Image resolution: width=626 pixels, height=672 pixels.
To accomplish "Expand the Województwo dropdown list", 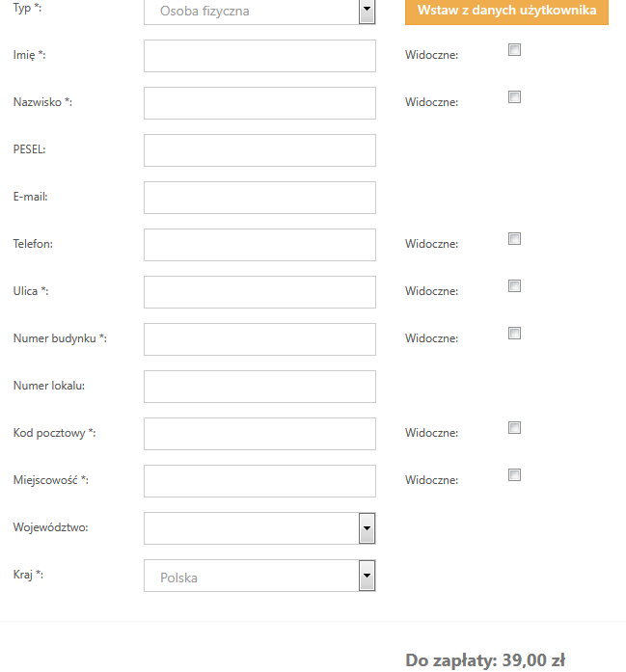I will [x=259, y=528].
